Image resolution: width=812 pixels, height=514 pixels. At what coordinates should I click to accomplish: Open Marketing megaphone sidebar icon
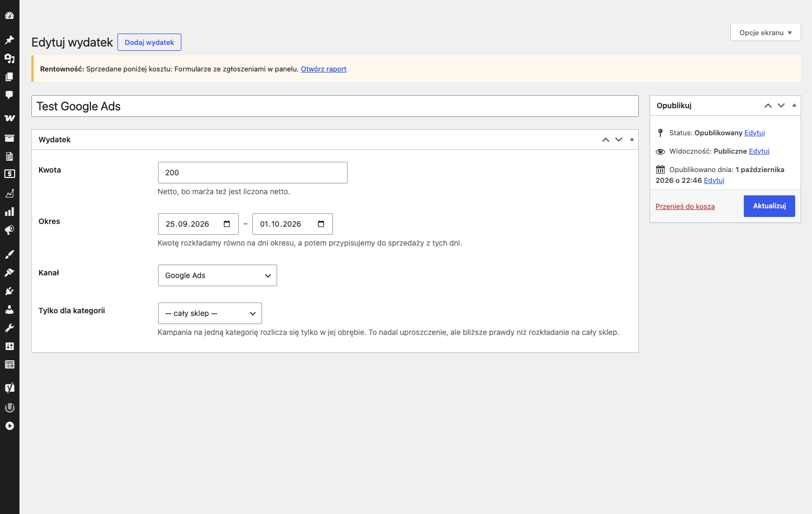[9, 230]
